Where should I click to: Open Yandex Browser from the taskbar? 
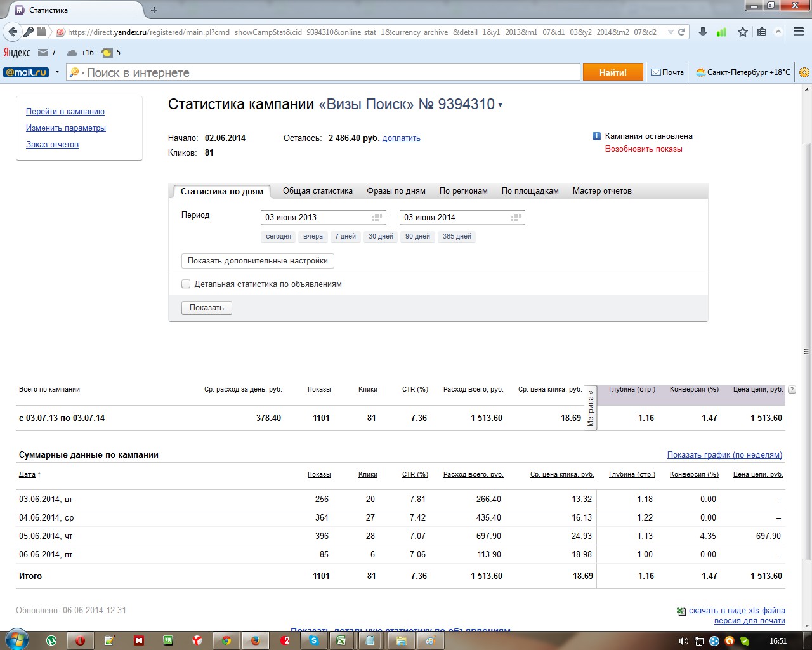coord(197,640)
